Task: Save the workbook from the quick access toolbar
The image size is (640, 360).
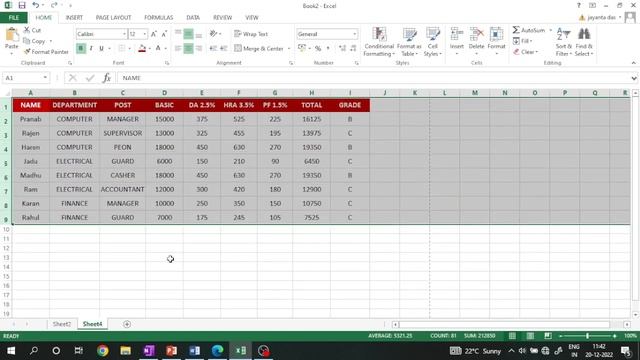Action: 22,5
